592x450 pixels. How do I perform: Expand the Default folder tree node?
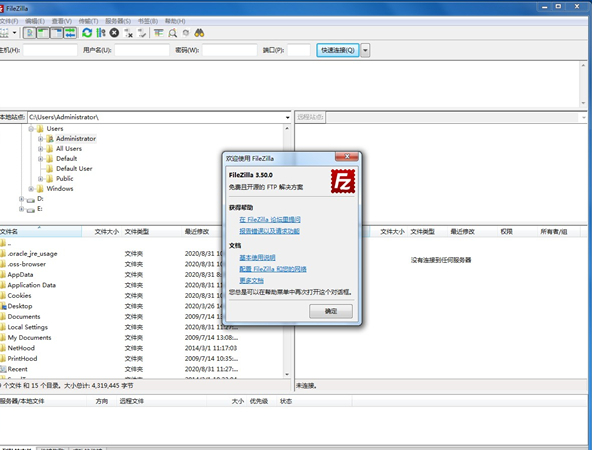[40, 159]
